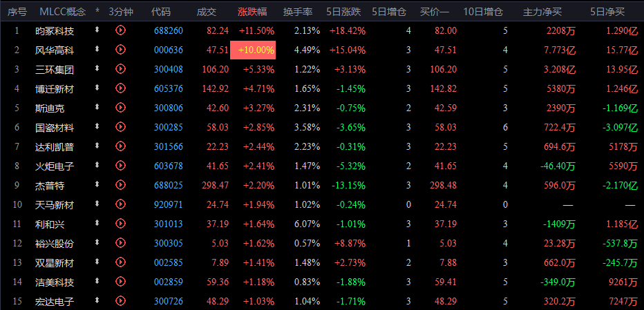Open stock code 688260 link
Image resolution: width=644 pixels, height=310 pixels.
tap(169, 31)
